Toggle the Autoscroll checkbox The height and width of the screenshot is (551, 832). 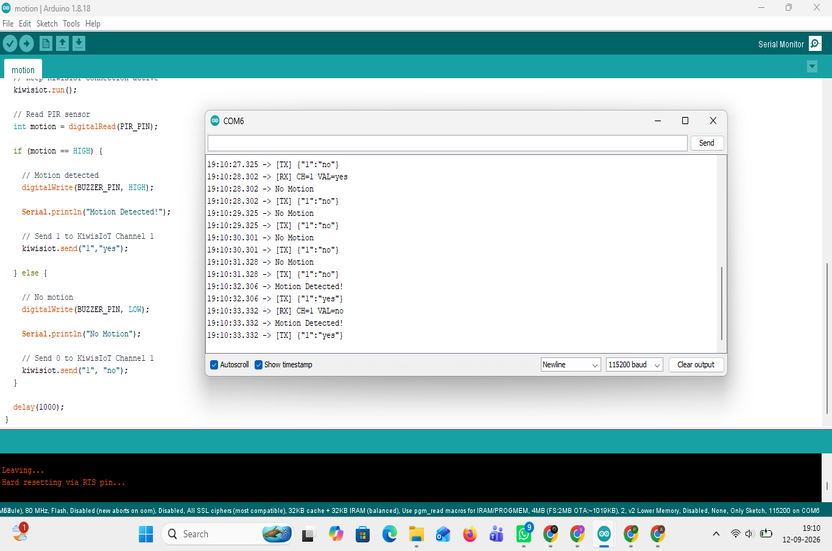pyautogui.click(x=214, y=365)
